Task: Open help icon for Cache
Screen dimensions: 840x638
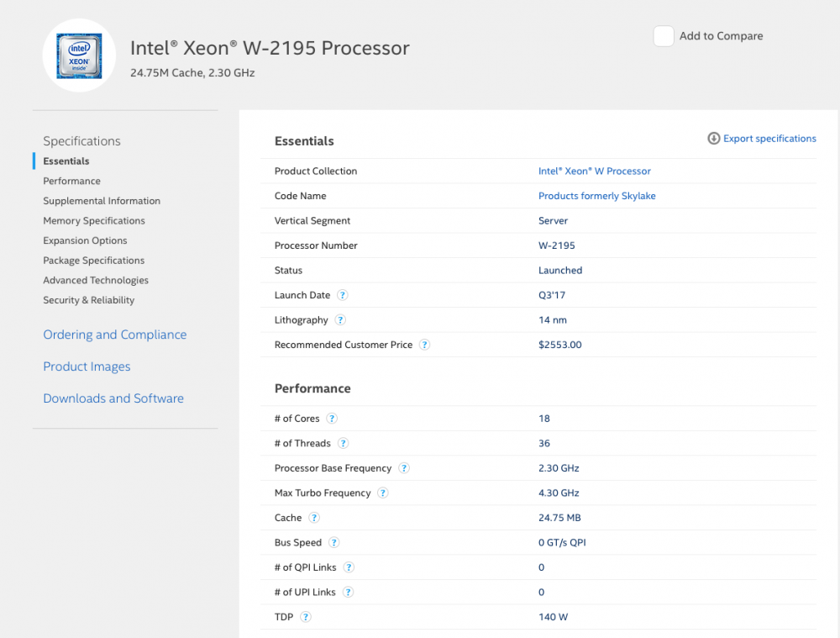Action: (314, 517)
